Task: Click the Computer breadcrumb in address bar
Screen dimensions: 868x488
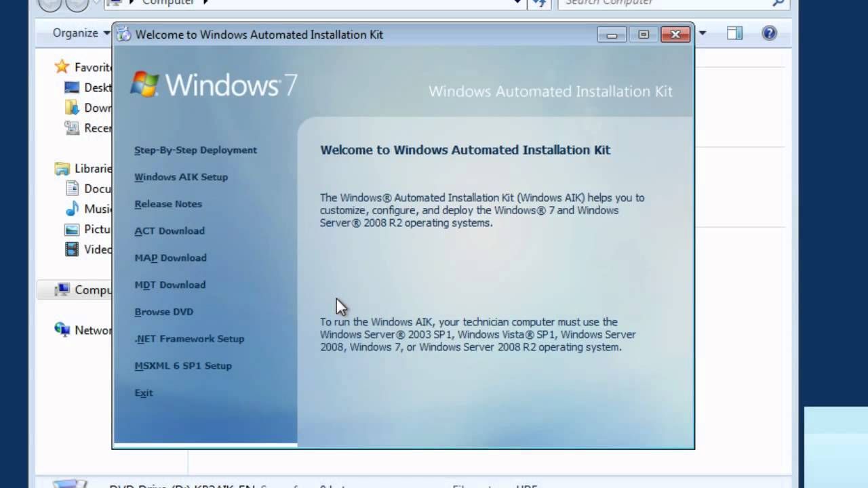Action: 168,3
